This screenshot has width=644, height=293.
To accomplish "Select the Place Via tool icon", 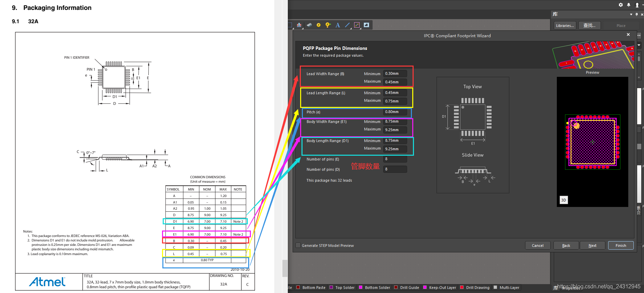I will (328, 25).
